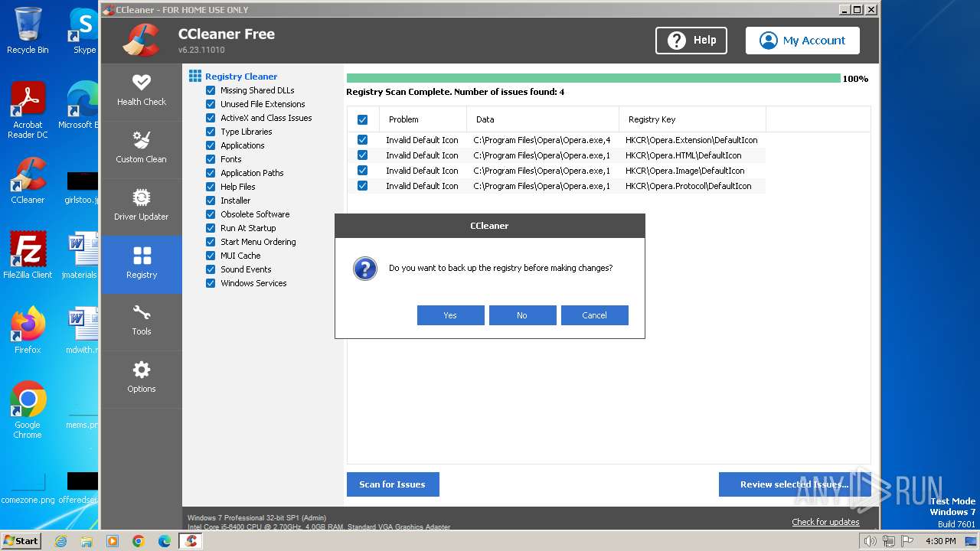Sort by the Registry Key column header

tap(692, 119)
